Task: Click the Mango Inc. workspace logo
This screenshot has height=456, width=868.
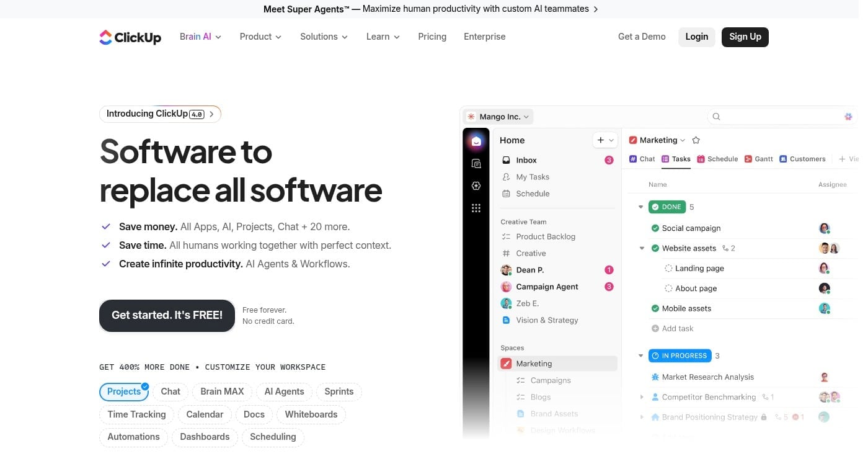Action: point(472,117)
